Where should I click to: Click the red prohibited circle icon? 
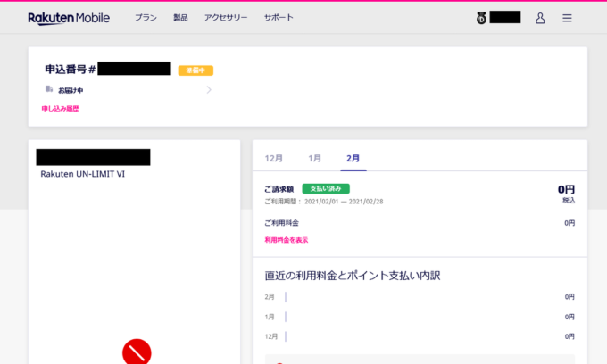(x=137, y=352)
